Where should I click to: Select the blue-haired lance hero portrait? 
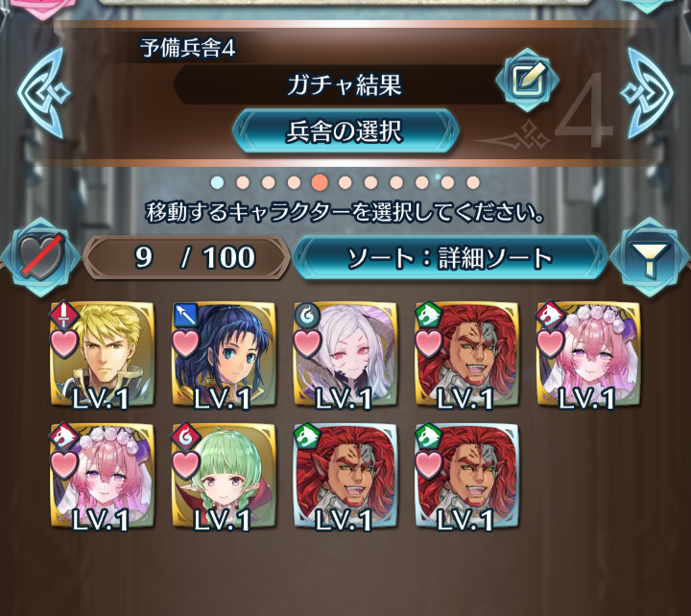(224, 354)
